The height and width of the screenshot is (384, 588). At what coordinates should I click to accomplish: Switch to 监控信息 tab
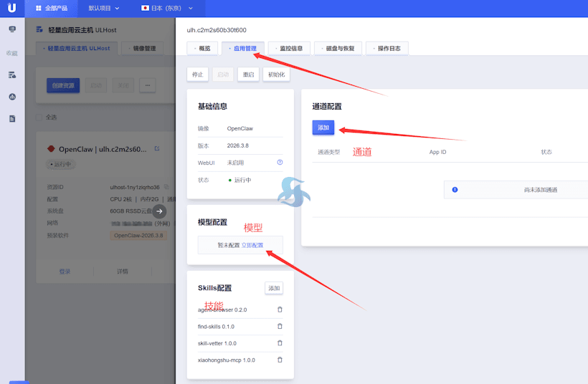(289, 48)
